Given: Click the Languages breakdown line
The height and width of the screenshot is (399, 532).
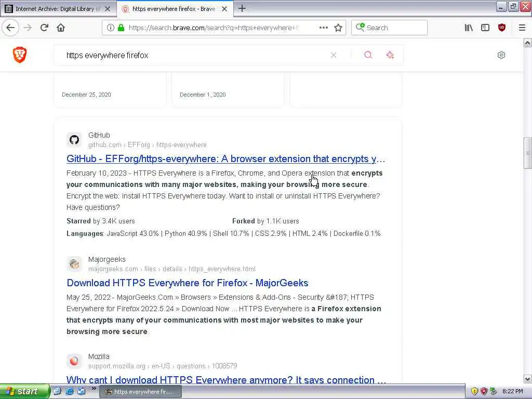Looking at the screenshot, I should 223,233.
